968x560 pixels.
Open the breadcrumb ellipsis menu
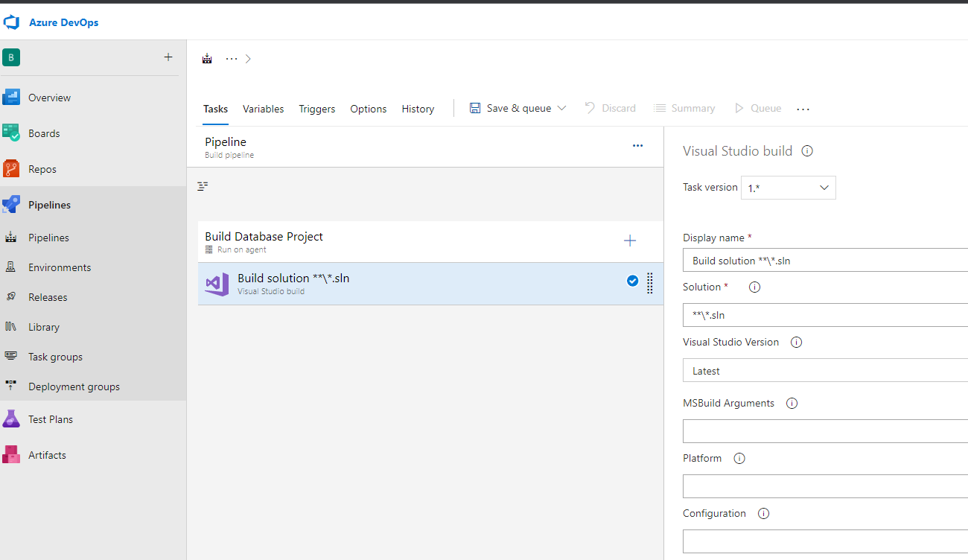(232, 59)
